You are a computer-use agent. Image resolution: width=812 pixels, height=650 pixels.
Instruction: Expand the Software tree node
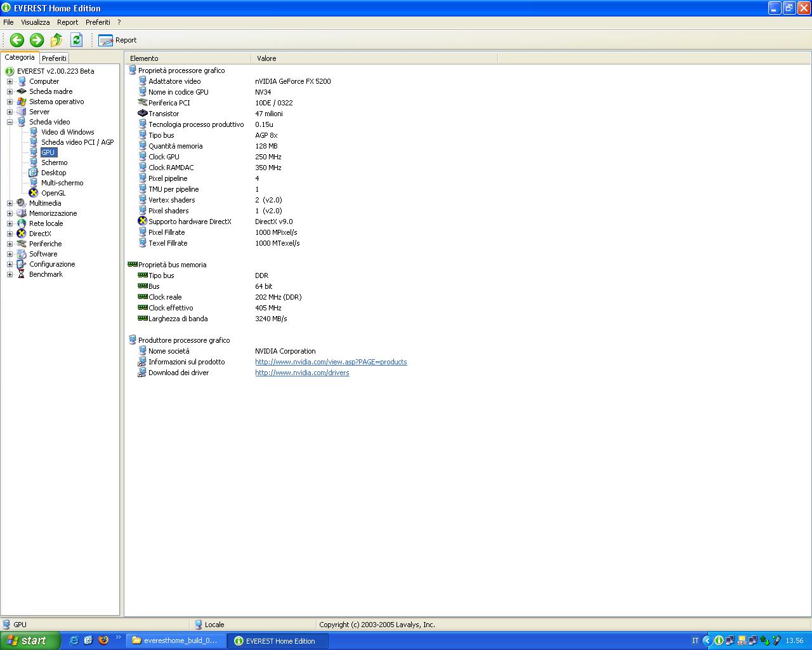click(10, 254)
